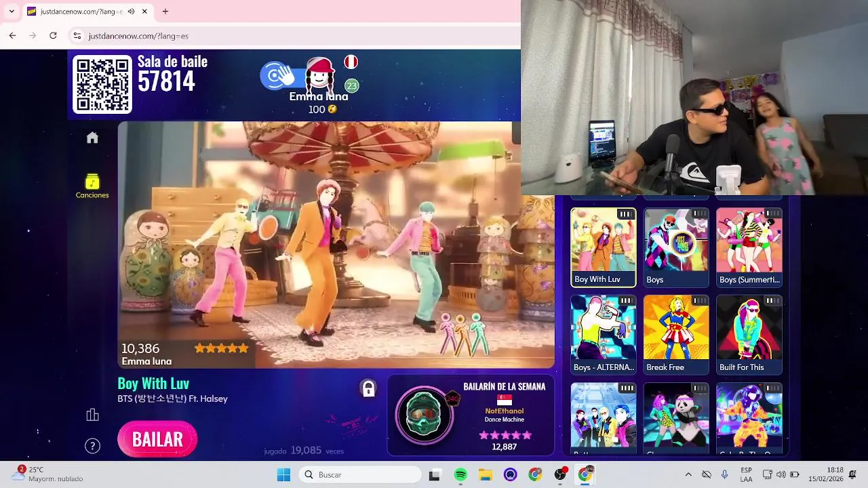Open the tab search dropdown arrow

(x=12, y=12)
